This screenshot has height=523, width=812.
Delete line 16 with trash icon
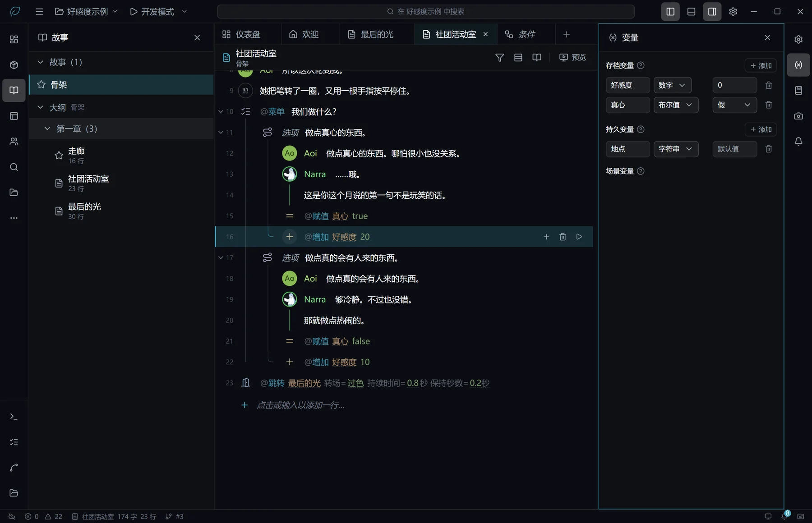click(563, 237)
